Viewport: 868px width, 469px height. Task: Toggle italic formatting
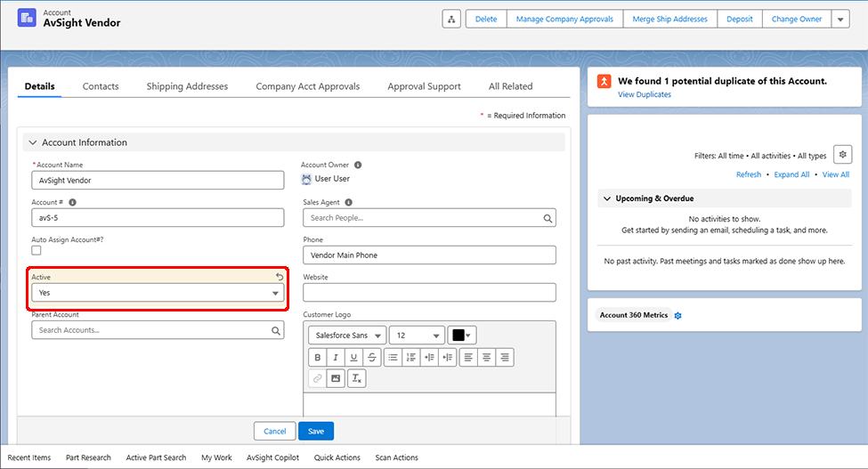336,357
